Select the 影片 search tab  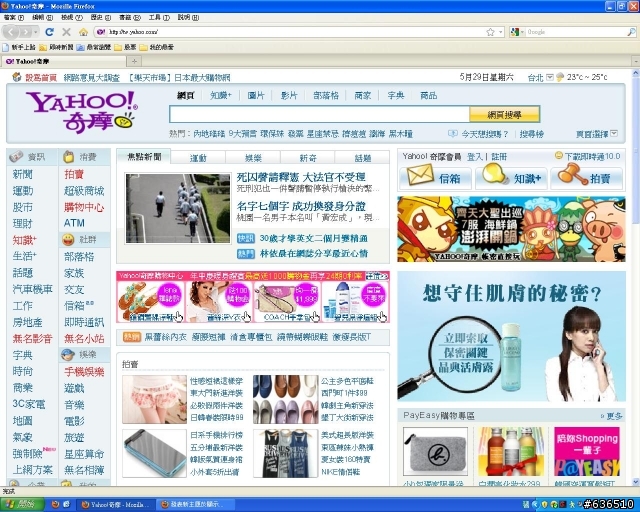[x=289, y=96]
